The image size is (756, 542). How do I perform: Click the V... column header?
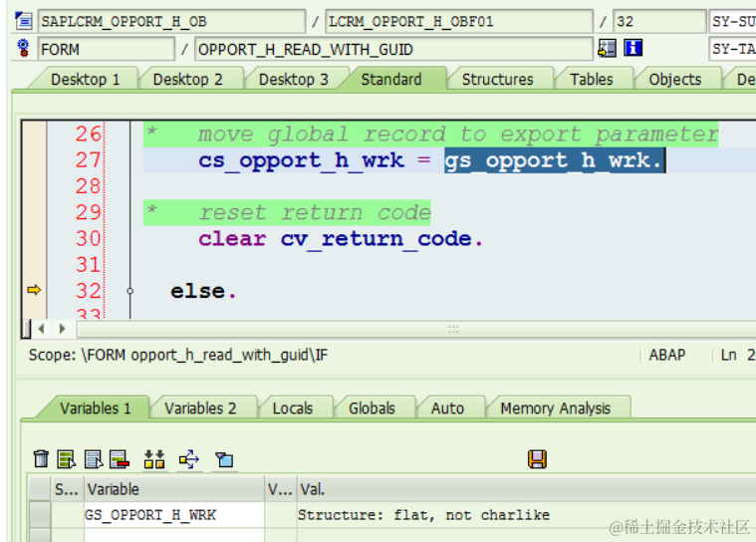[x=281, y=489]
